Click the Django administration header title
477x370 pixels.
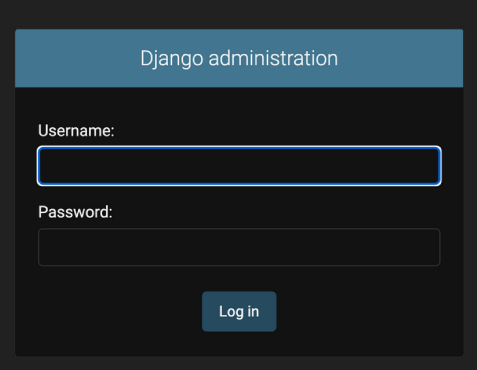(x=239, y=58)
